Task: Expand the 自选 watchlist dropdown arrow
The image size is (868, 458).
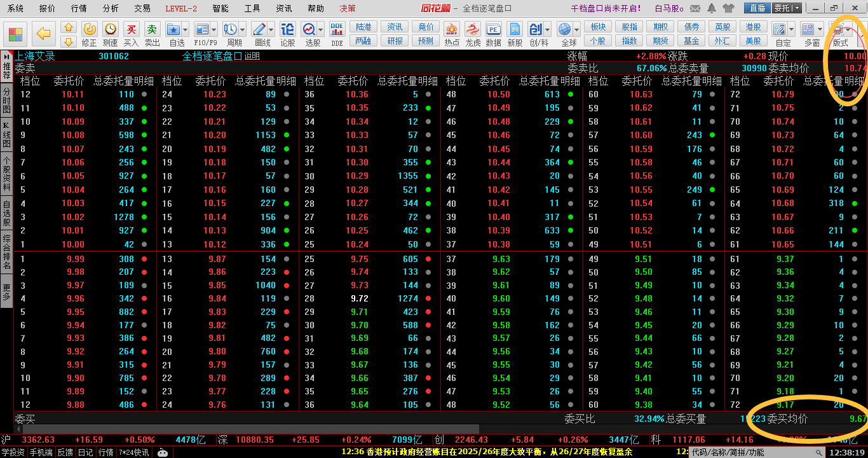Action: (186, 30)
